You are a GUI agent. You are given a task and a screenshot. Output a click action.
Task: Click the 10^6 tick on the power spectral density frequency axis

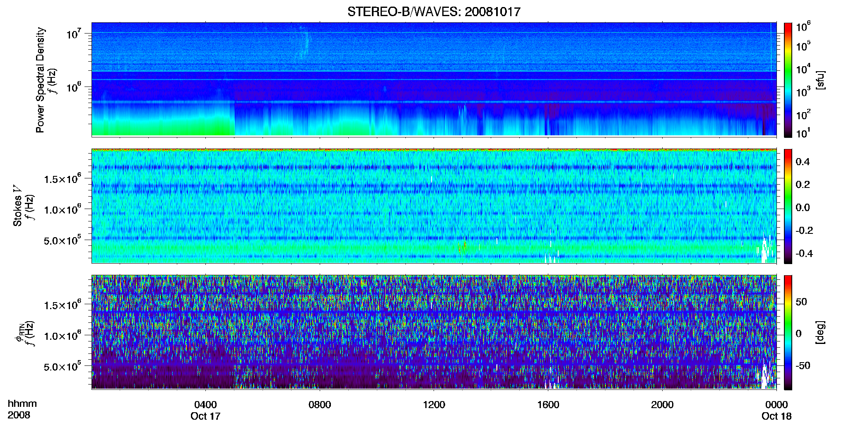[x=74, y=87]
